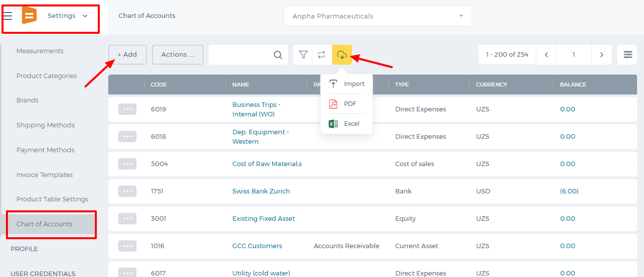The height and width of the screenshot is (277, 644).
Task: Open the Swiss Bank Zurich account link
Action: point(261,191)
